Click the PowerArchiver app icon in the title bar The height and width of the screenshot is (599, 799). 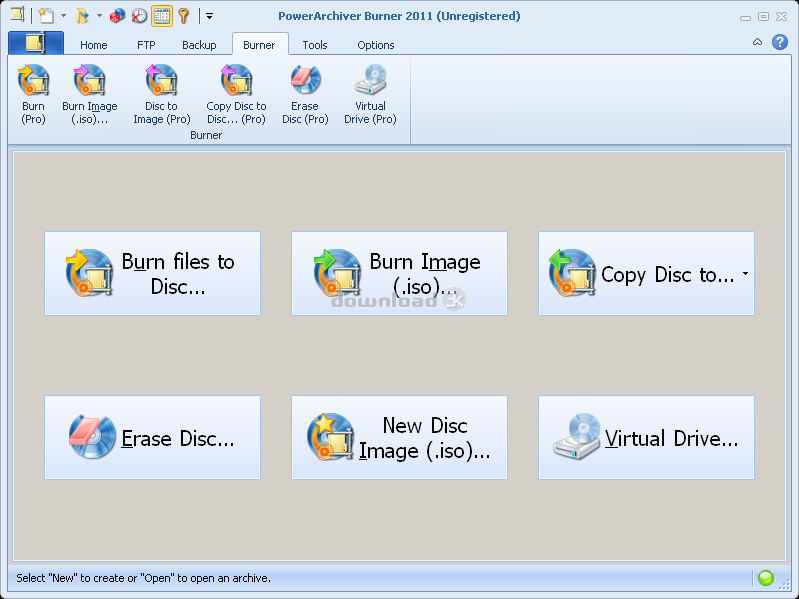[x=18, y=15]
